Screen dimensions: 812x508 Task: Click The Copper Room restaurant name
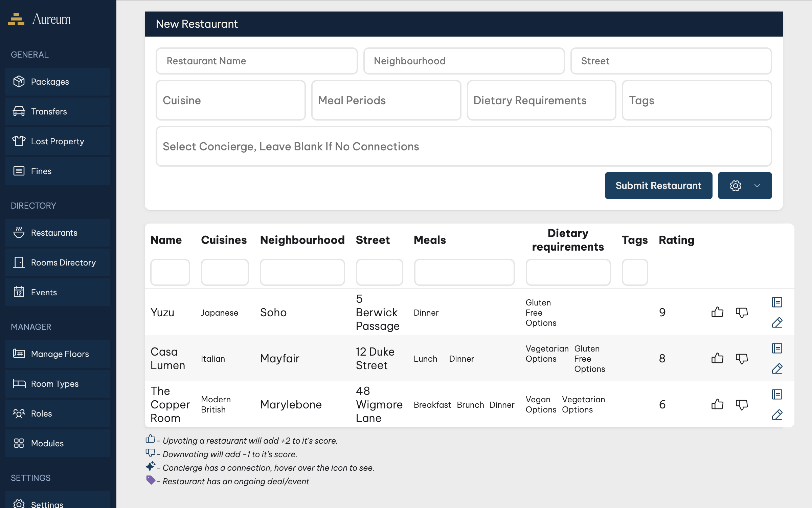click(170, 404)
